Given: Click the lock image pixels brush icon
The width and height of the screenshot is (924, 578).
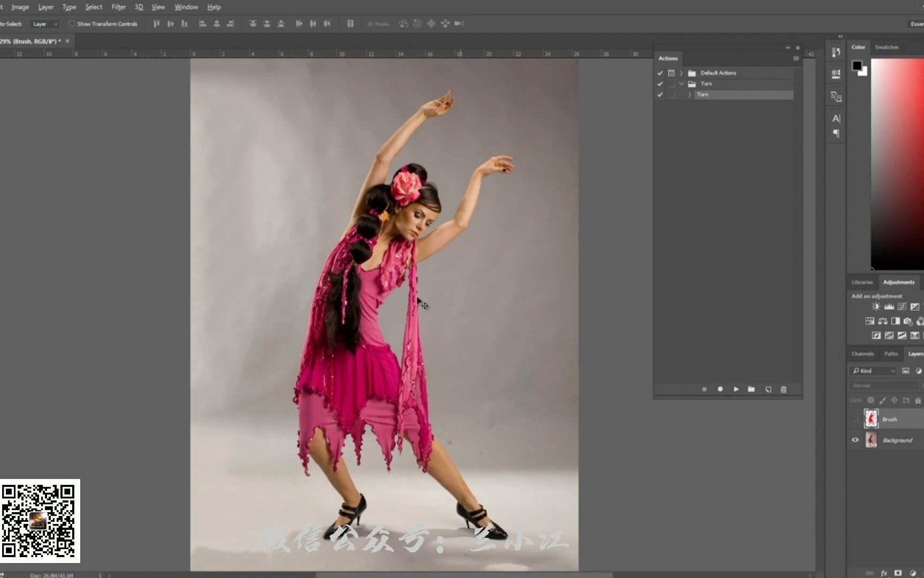Looking at the screenshot, I should [x=882, y=400].
